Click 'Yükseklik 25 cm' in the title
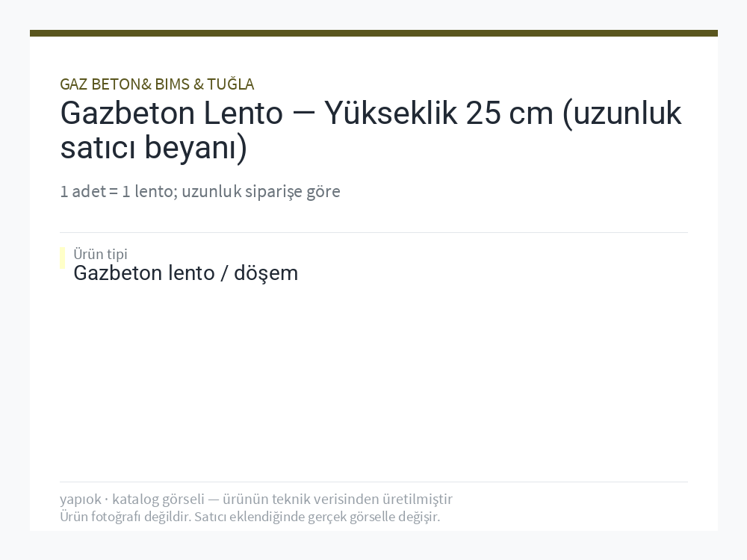Viewport: 747px width, 560px height. 438,113
